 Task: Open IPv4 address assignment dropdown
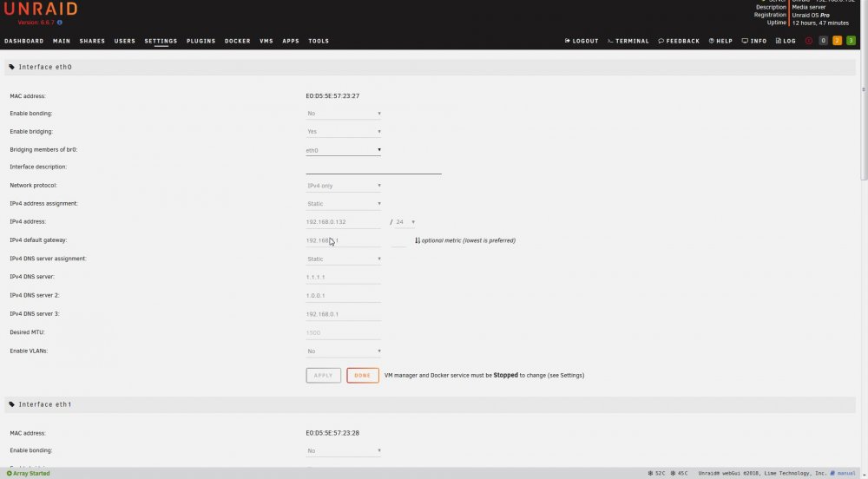coord(343,204)
